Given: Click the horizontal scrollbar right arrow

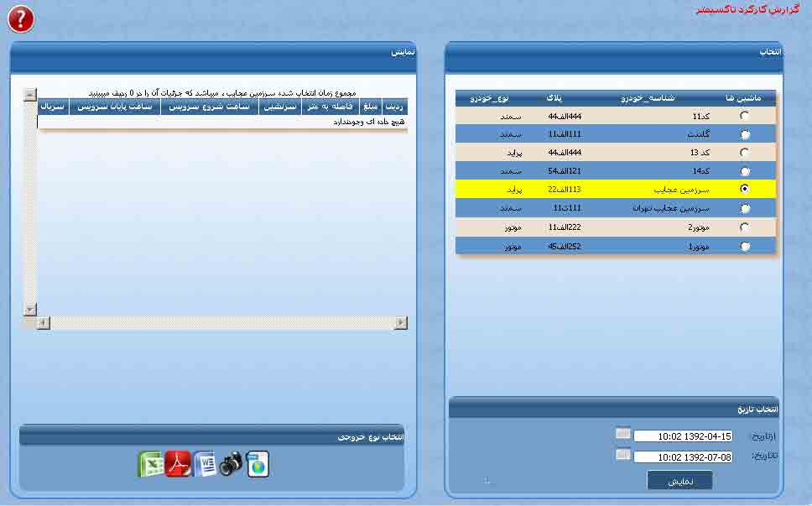Looking at the screenshot, I should coord(401,323).
